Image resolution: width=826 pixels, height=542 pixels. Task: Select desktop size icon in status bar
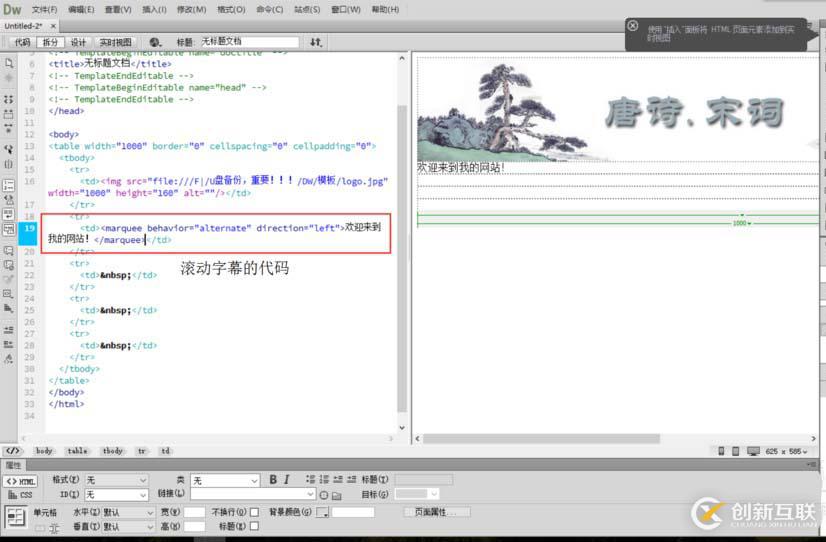point(753,451)
